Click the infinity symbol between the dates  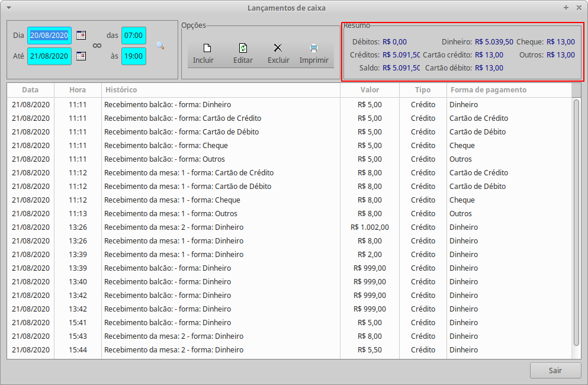97,46
